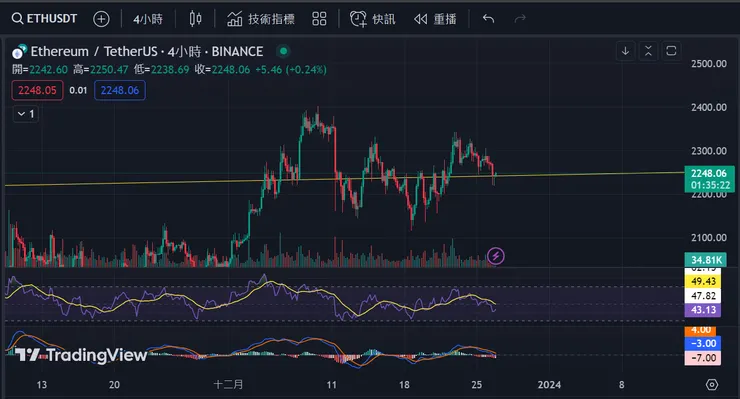Click the collapse pane icon
Viewport: 740px width, 399px height.
point(648,51)
